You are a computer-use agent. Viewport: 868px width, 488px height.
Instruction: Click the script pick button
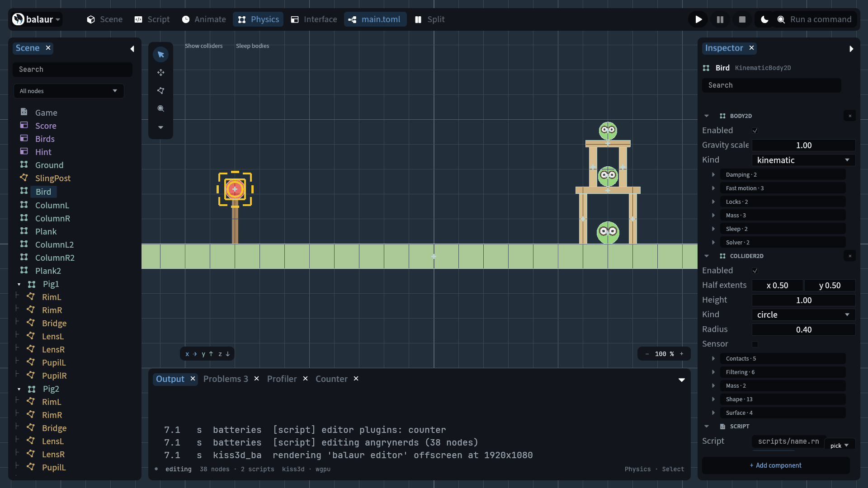click(x=840, y=446)
